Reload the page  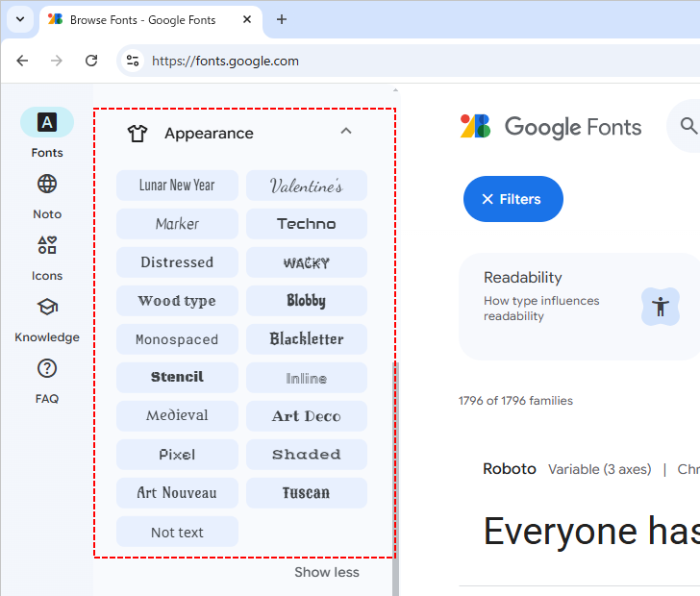click(x=91, y=61)
